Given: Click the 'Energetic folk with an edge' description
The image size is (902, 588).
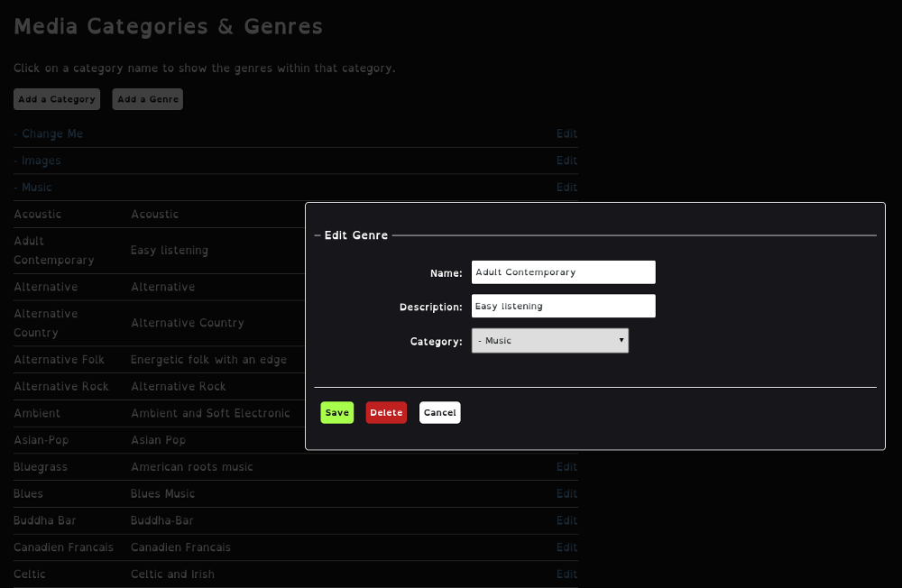Looking at the screenshot, I should coord(208,360).
